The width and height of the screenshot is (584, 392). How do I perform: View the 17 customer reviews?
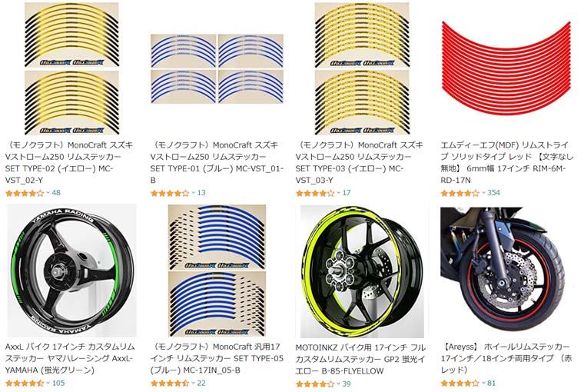[x=347, y=193]
